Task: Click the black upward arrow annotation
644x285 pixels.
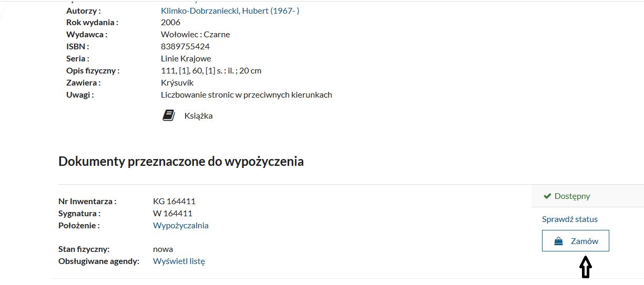Action: pyautogui.click(x=585, y=267)
